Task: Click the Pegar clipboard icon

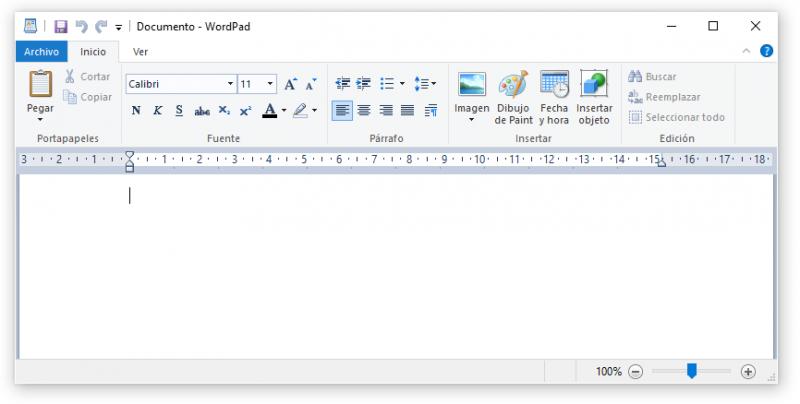Action: tap(40, 84)
